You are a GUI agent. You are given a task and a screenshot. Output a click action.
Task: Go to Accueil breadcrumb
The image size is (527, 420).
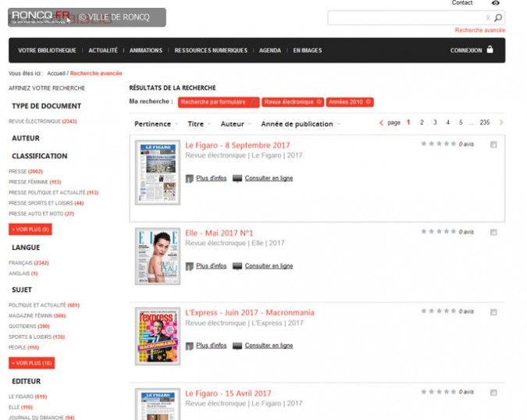point(56,73)
